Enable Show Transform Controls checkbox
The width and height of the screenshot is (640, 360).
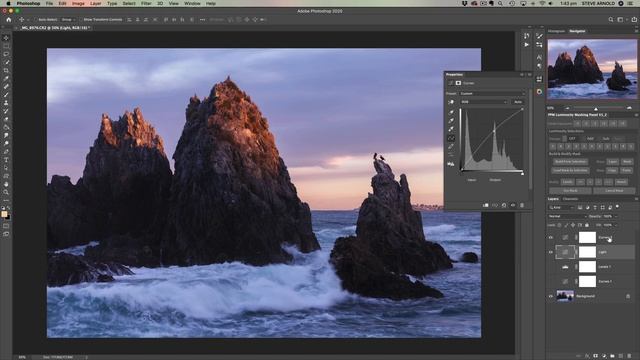pyautogui.click(x=81, y=20)
